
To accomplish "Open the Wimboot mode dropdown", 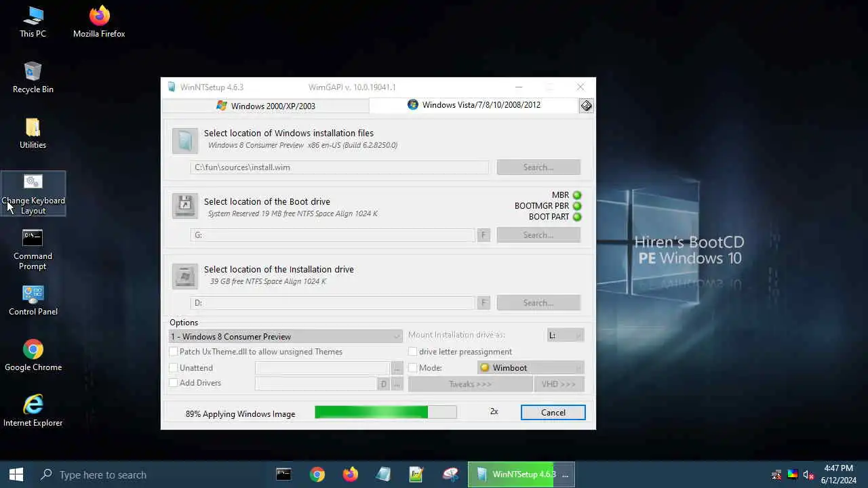I will pos(530,368).
